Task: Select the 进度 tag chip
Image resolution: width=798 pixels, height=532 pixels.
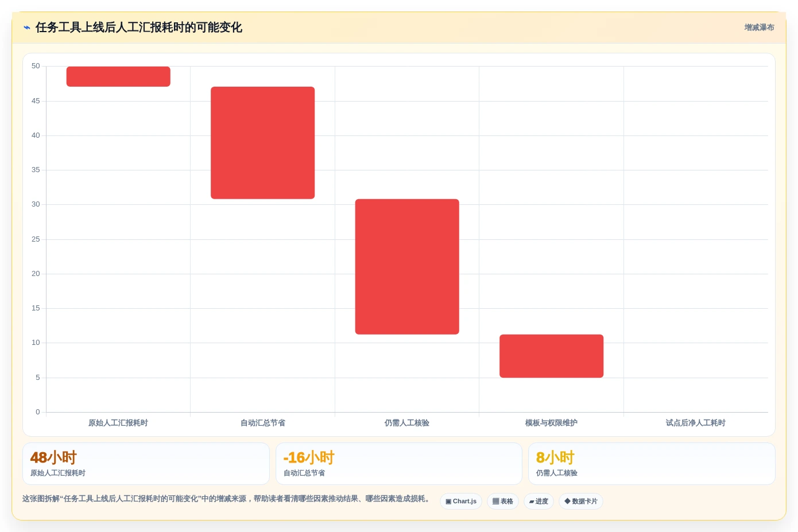Action: pos(539,501)
